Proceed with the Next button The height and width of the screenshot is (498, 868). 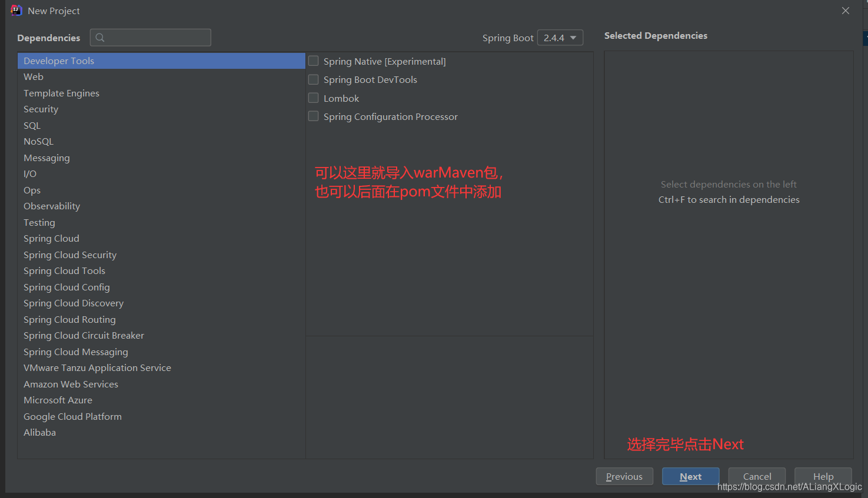point(691,476)
